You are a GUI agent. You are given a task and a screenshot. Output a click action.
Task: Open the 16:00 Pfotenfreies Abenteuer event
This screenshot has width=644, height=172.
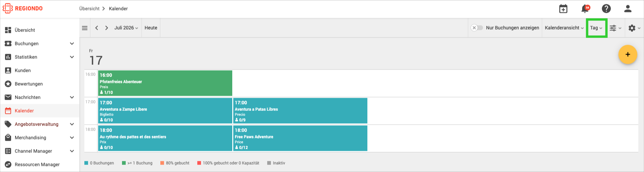point(165,83)
